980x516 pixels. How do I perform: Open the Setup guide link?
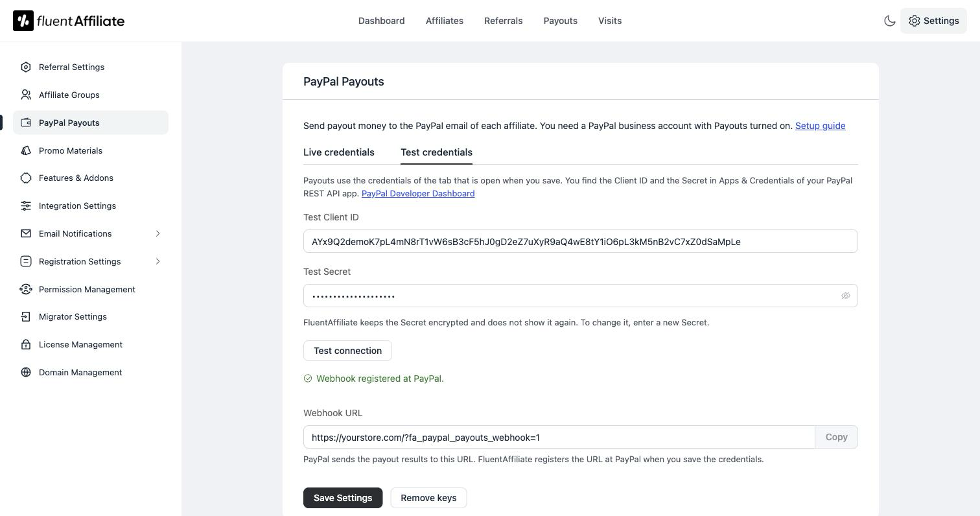click(x=820, y=126)
